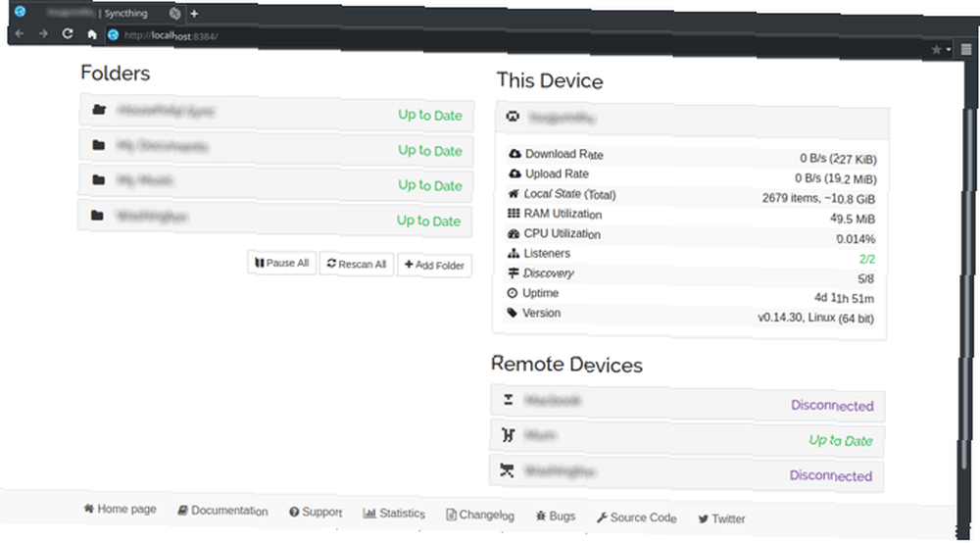Expand the last Disconnected remote device row
This screenshot has height=543, width=980.
686,473
